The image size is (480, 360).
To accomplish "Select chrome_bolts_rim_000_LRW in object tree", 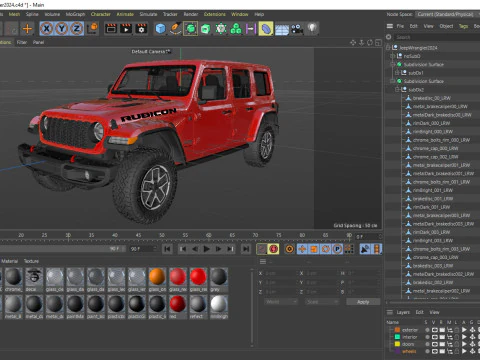I will click(x=441, y=140).
